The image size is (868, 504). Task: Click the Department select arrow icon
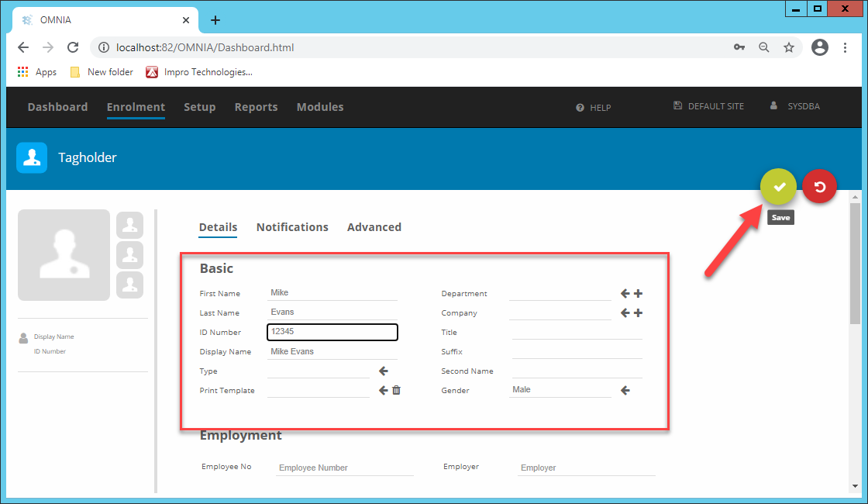tap(625, 294)
